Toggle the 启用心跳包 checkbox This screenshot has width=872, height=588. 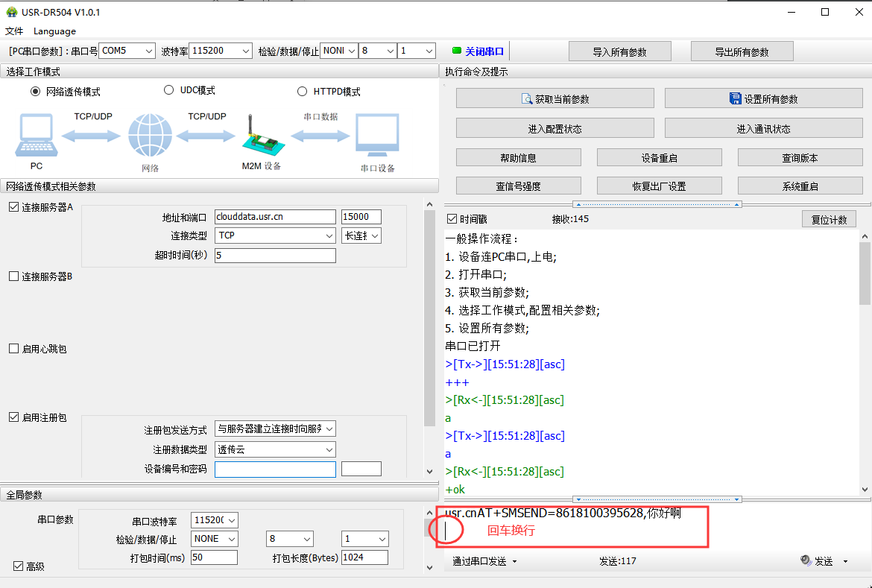[x=13, y=349]
